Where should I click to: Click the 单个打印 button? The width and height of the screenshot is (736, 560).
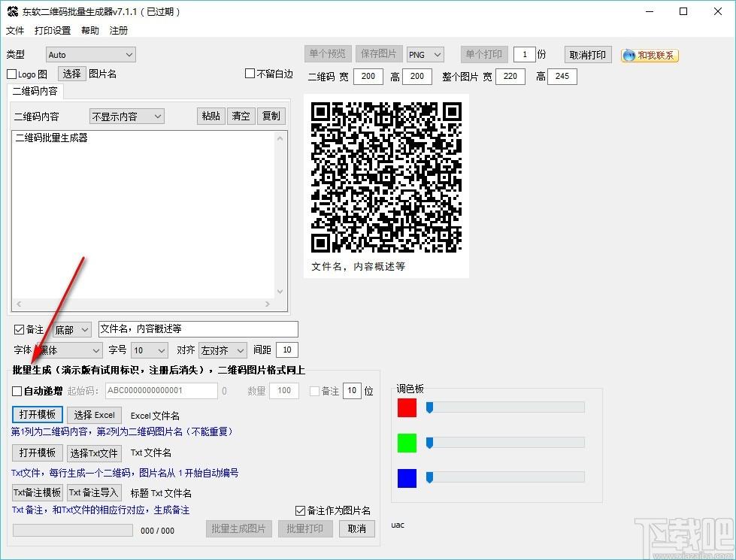(x=483, y=54)
